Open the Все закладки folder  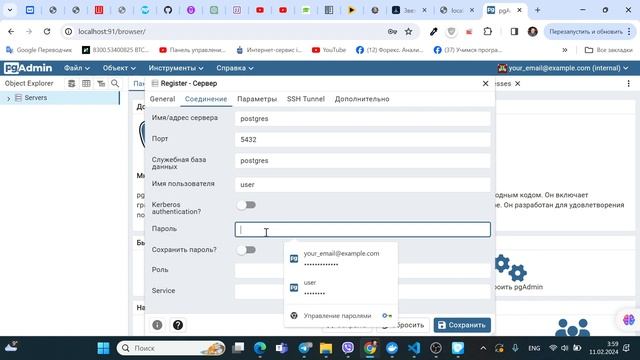(x=608, y=50)
